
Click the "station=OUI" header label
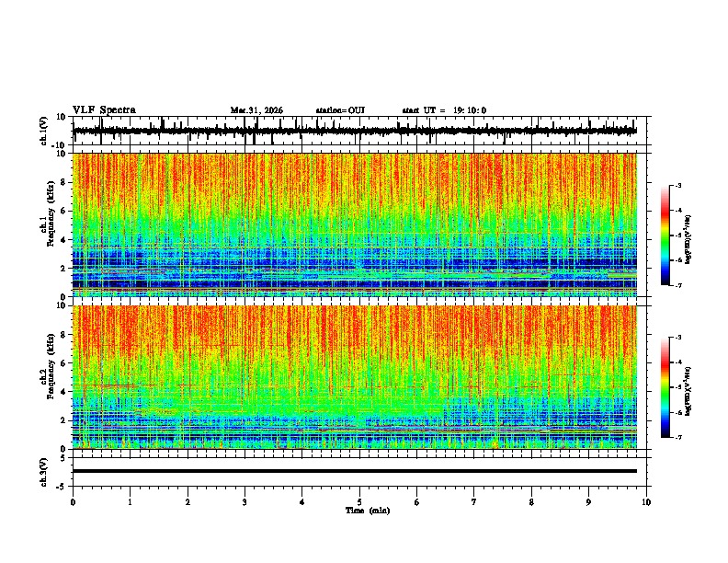[340, 110]
